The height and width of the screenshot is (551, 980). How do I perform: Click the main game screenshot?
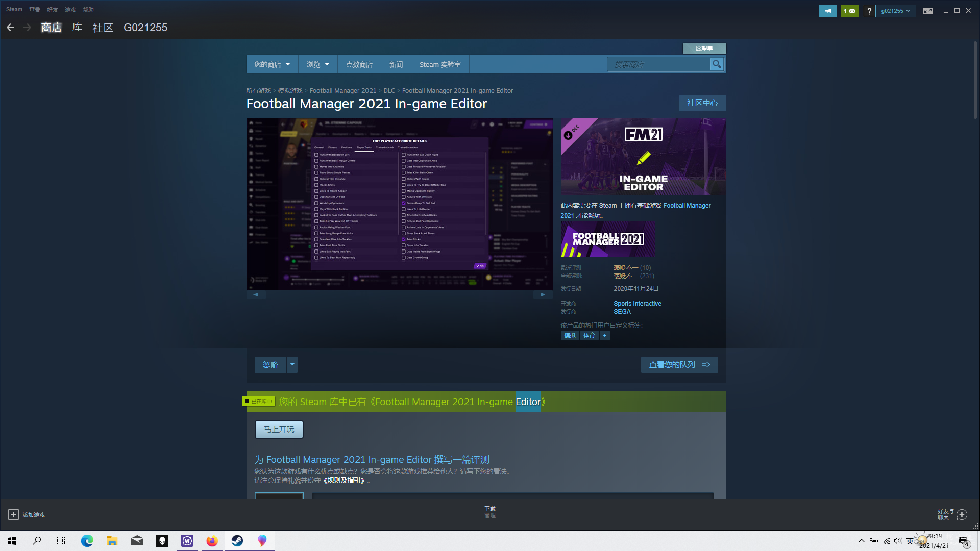(400, 204)
